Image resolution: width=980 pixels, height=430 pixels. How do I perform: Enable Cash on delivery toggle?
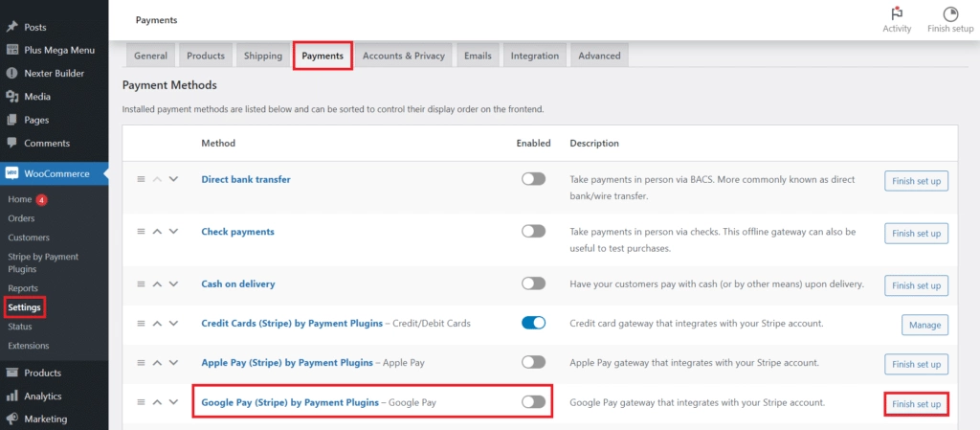tap(533, 283)
